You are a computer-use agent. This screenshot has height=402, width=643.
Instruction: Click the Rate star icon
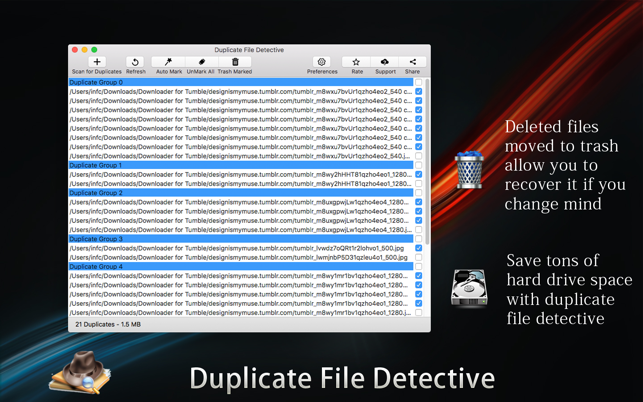[356, 62]
